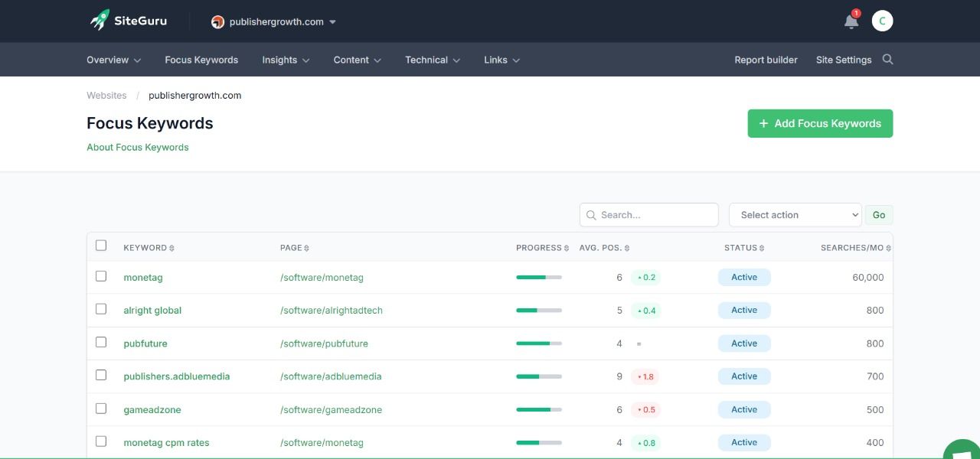Check the gameadzone row checkbox
This screenshot has height=459, width=980.
(101, 409)
